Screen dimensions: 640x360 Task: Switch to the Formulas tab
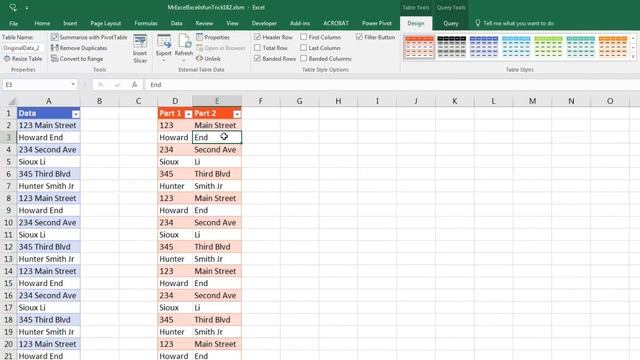pyautogui.click(x=146, y=23)
